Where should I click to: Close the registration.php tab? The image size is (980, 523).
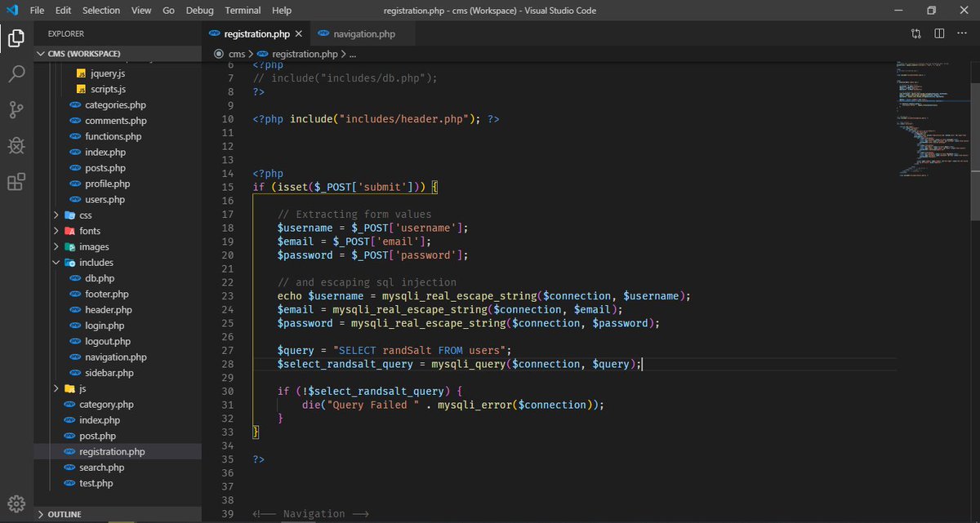298,34
